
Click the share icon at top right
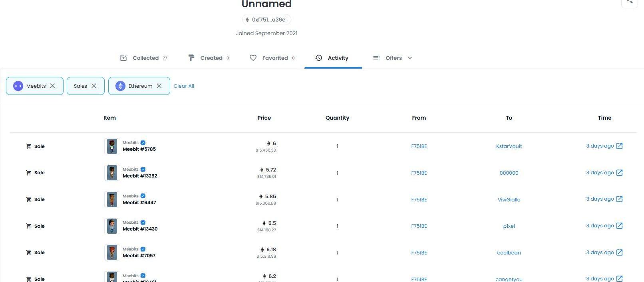point(629,2)
